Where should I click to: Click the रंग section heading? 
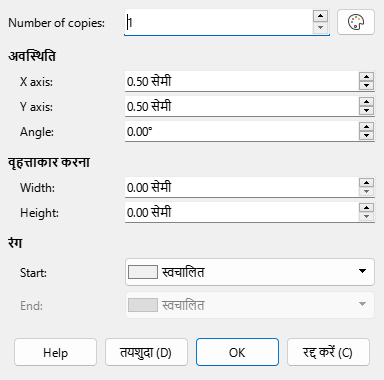[15, 242]
